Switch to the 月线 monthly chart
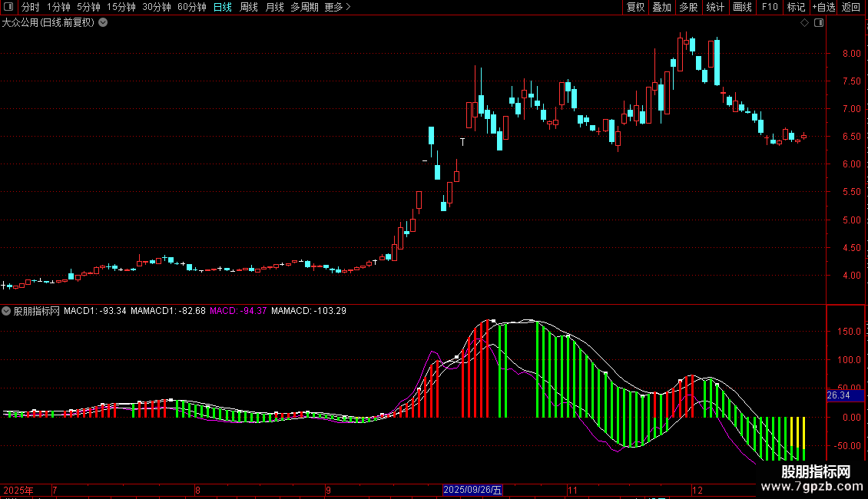Screen dimensions: 868x499 [x=274, y=7]
